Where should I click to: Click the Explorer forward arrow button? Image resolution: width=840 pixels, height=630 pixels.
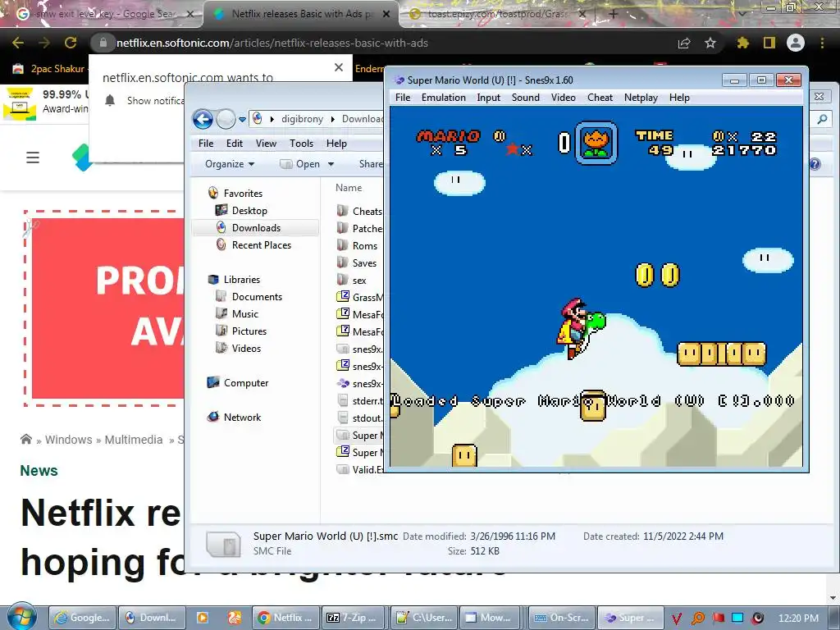(x=226, y=119)
